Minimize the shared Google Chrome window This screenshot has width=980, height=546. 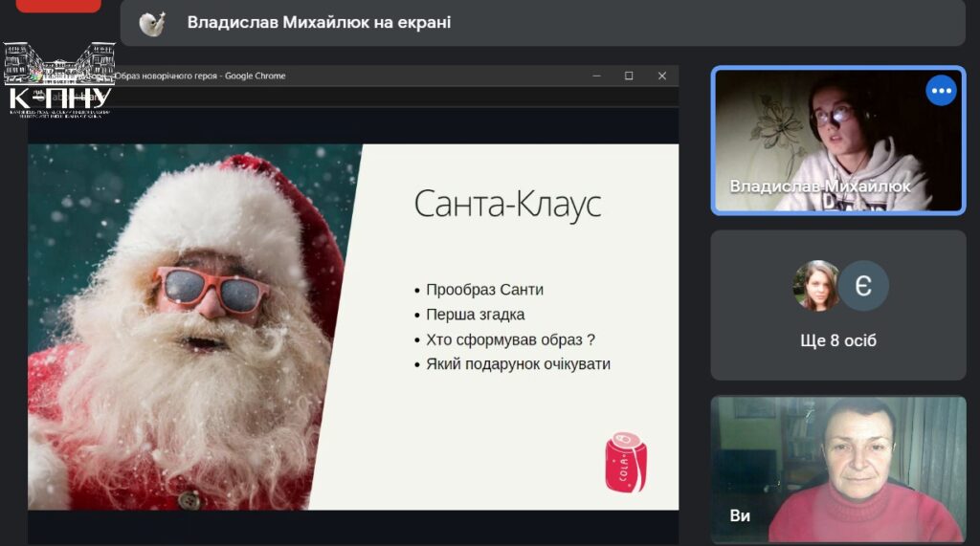(x=596, y=76)
